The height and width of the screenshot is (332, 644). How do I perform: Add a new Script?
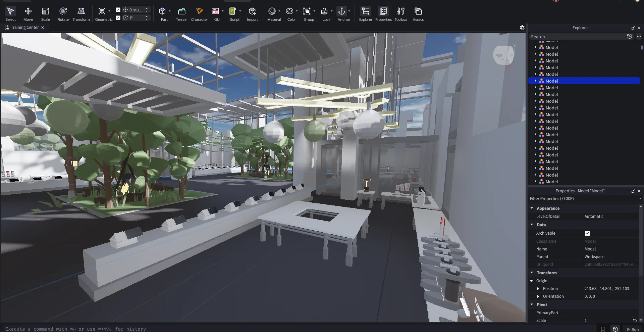coord(232,14)
